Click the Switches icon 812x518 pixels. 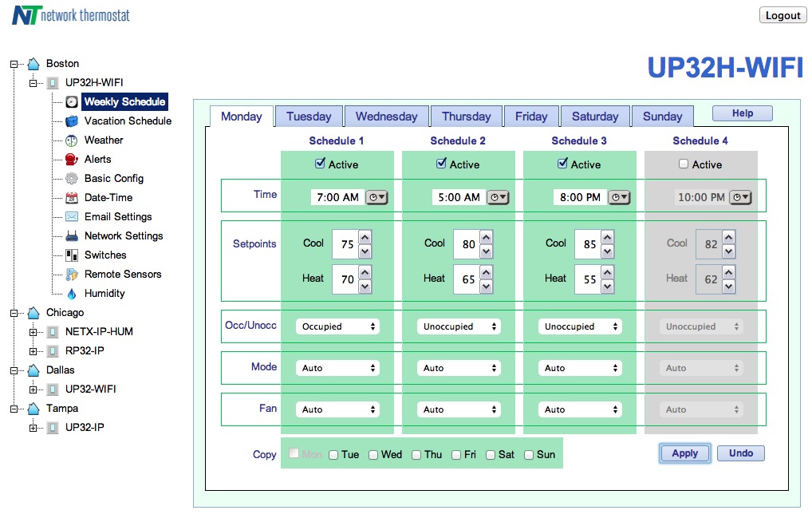[72, 255]
